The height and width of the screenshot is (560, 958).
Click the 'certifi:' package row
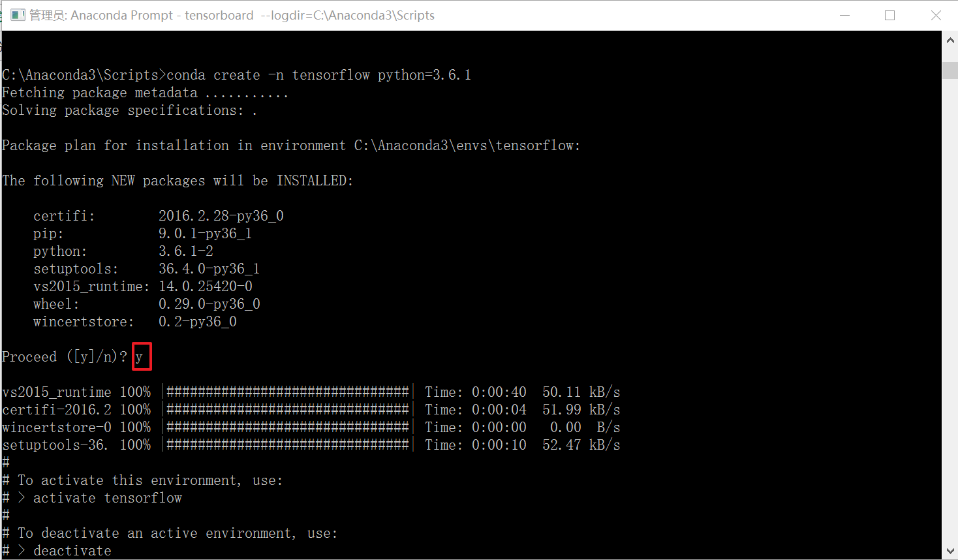tap(159, 216)
